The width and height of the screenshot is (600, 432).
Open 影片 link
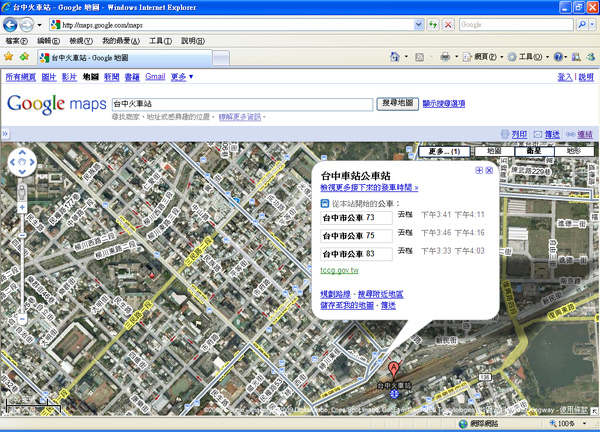click(x=69, y=77)
